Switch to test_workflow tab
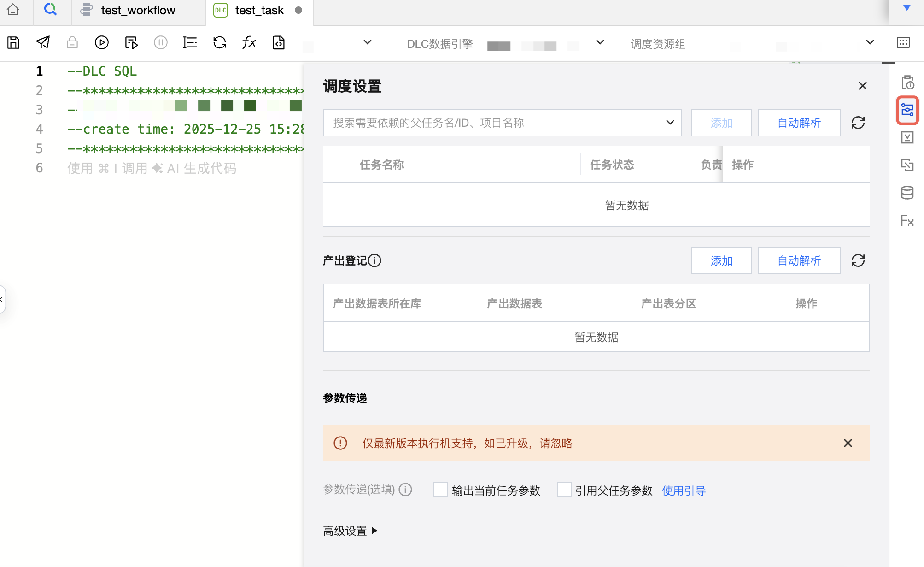Screen dimensions: 924x567 [x=138, y=11]
